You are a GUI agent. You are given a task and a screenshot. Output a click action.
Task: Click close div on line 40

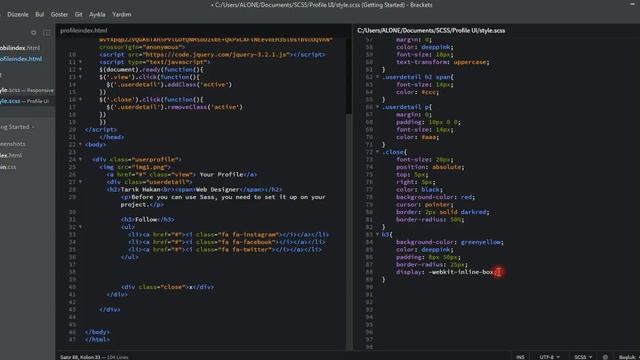coord(167,287)
